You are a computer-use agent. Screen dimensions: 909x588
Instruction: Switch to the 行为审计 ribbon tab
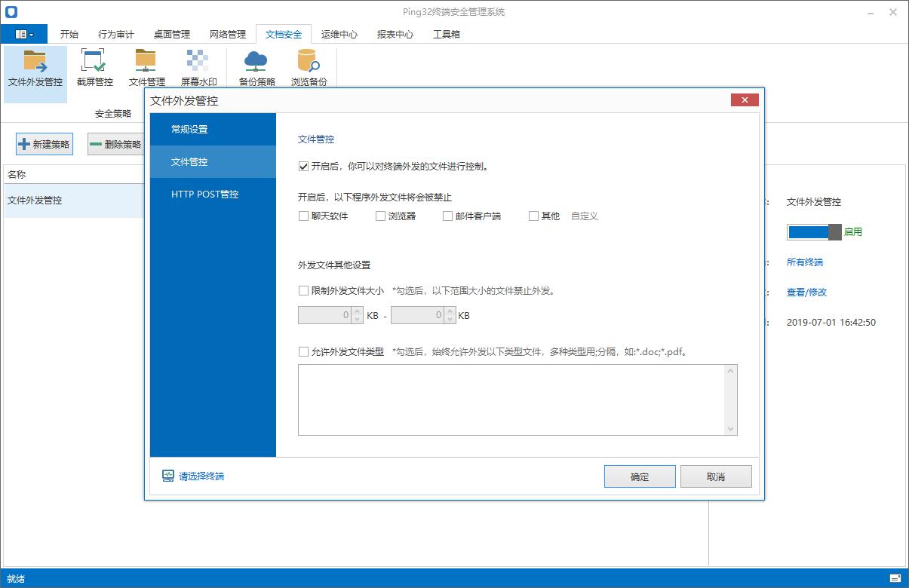116,34
